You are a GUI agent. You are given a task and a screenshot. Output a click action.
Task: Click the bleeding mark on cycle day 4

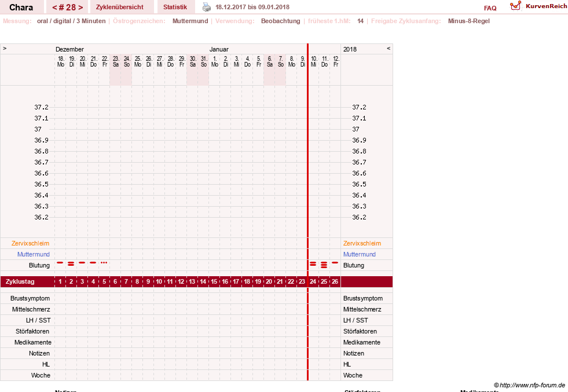[x=93, y=262]
